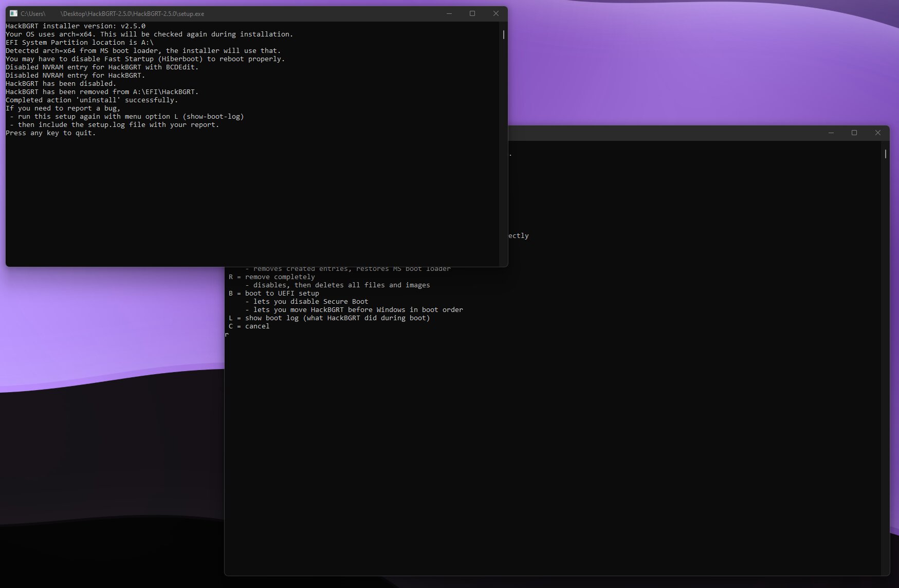Image resolution: width=899 pixels, height=588 pixels.
Task: Close the front setup.exe console window
Action: [x=496, y=13]
